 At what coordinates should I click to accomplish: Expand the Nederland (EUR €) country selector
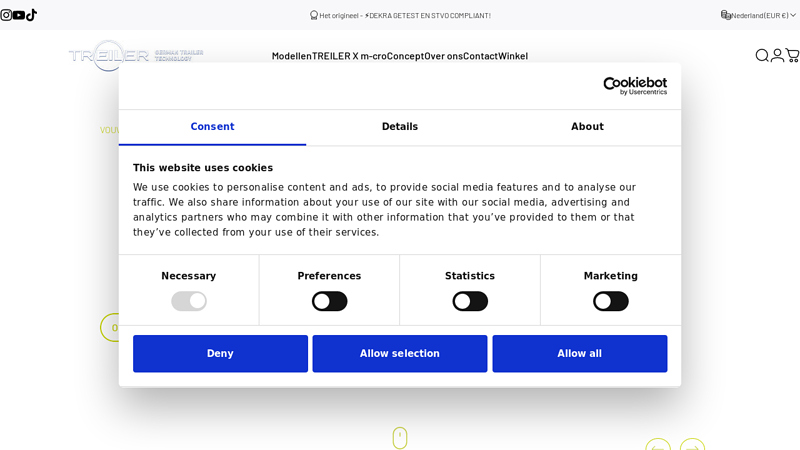click(759, 15)
